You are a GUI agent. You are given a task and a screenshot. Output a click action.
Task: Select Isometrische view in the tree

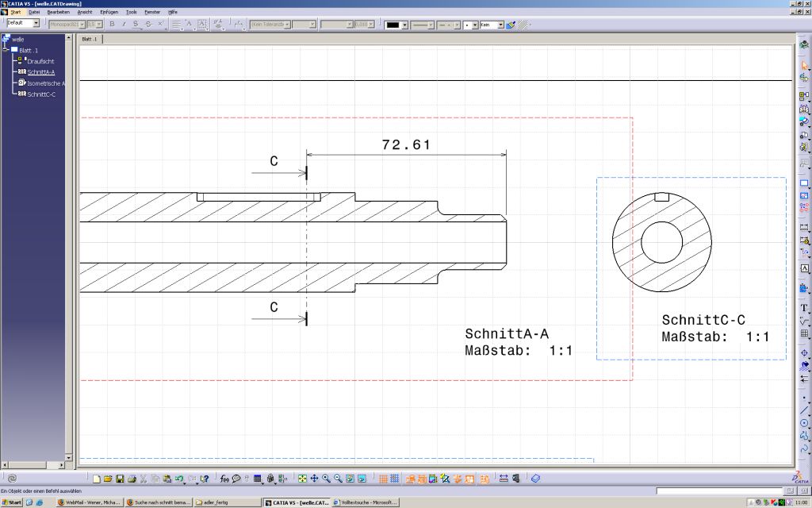(x=45, y=83)
